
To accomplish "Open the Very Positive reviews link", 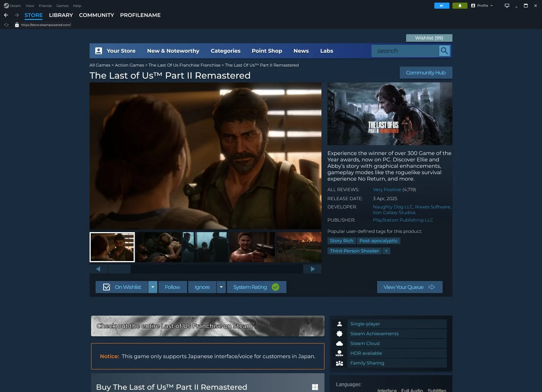I will click(x=387, y=190).
